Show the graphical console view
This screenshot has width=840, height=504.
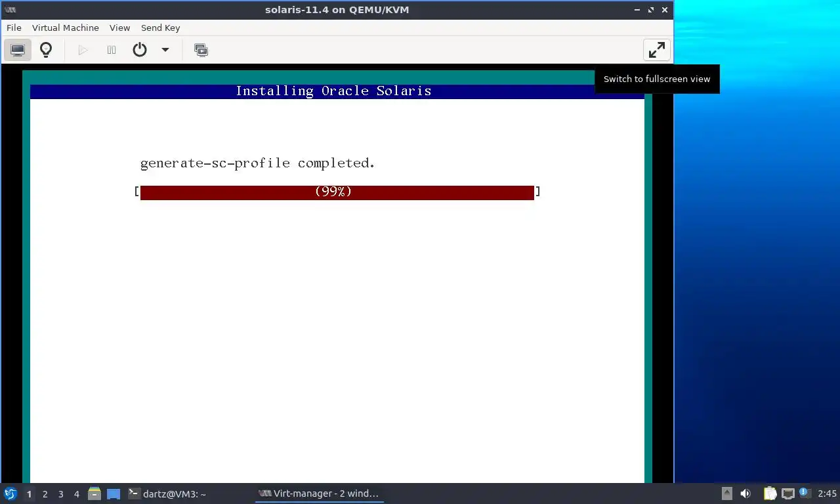(x=18, y=50)
